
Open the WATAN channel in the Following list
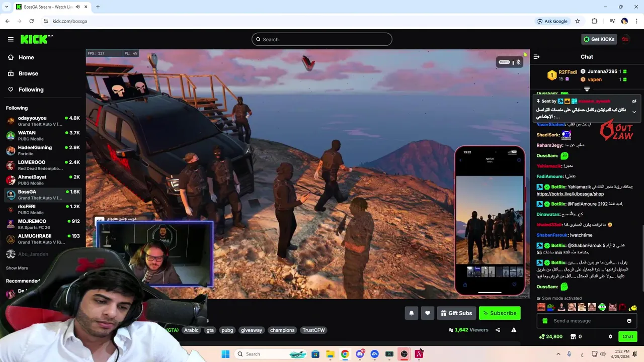[43, 136]
